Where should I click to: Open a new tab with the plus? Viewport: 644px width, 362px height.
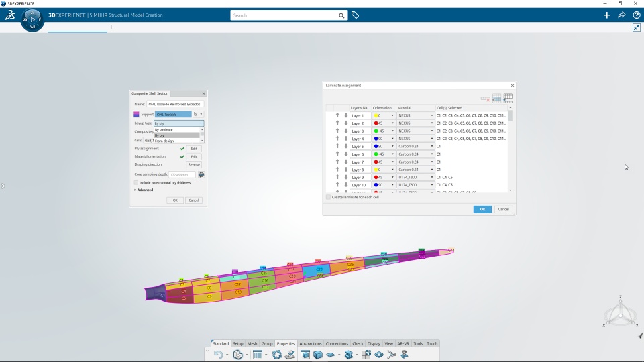point(111,27)
